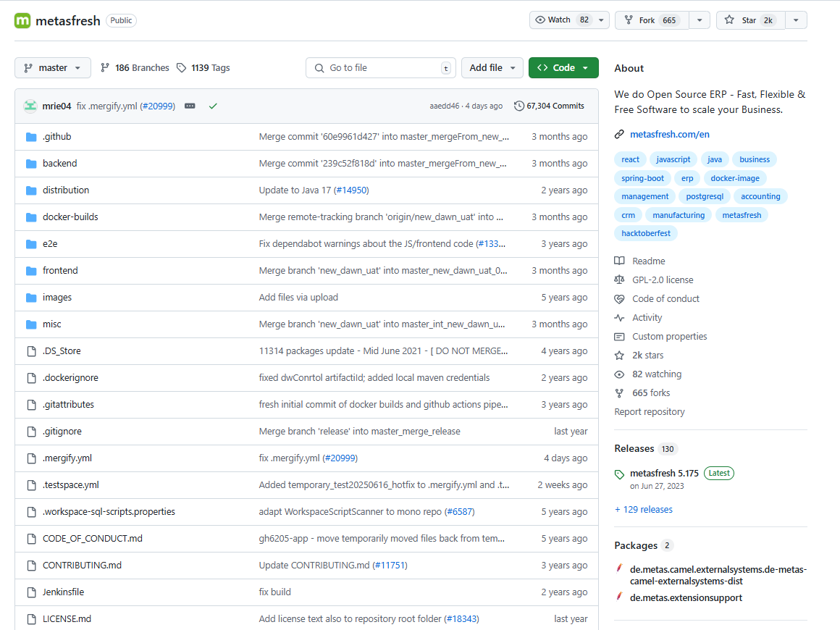Click the Readme book icon

619,261
